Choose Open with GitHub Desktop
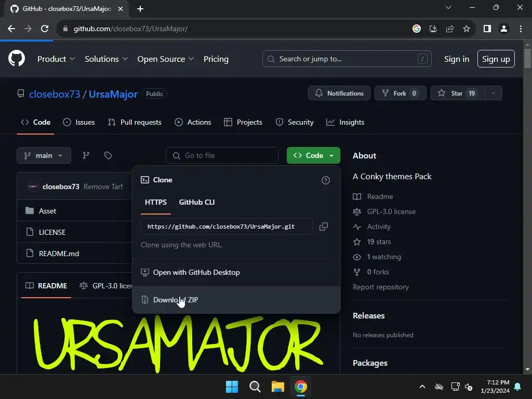The width and height of the screenshot is (532, 399). (x=236, y=272)
